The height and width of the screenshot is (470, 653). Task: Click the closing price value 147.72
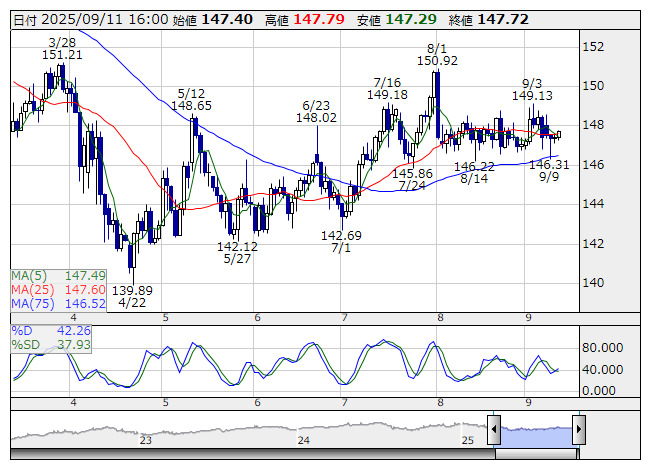[504, 19]
